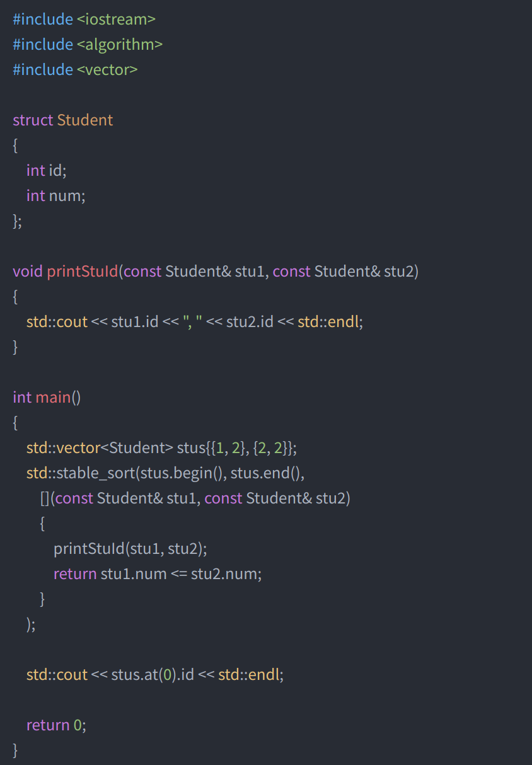Click the 'int id;' member line
This screenshot has width=532, height=765.
click(46, 171)
